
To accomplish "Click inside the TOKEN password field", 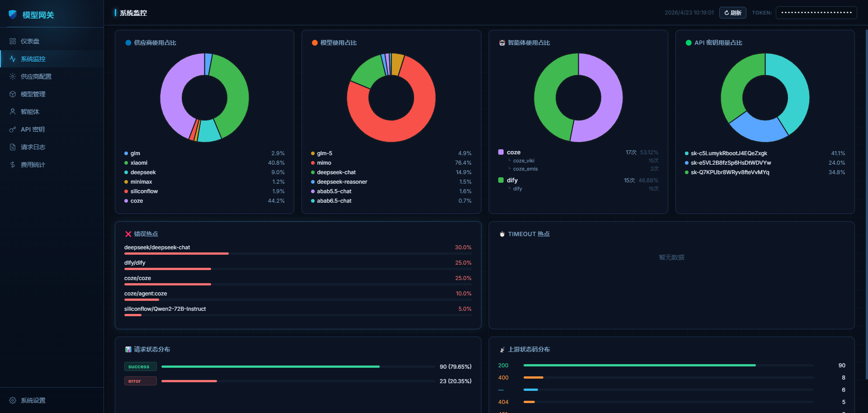I will 816,13.
